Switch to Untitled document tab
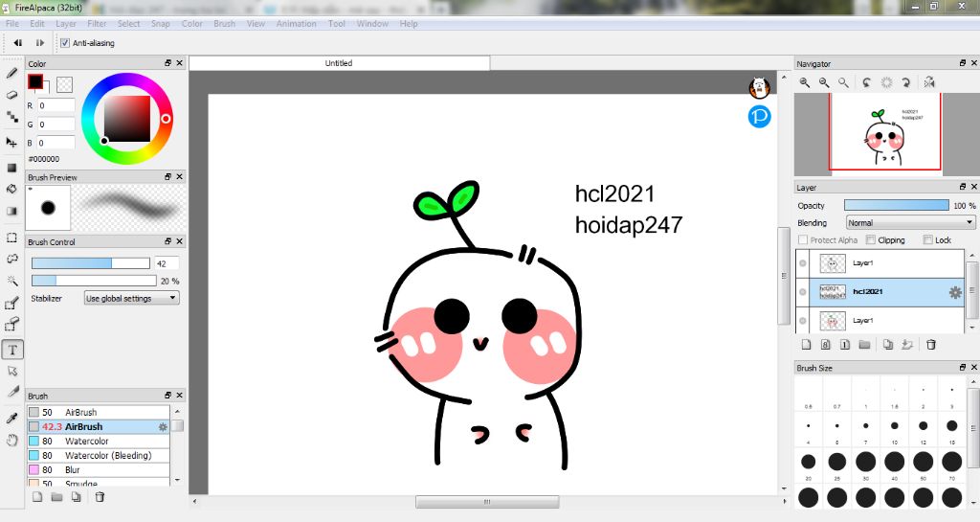This screenshot has height=522, width=980. pos(340,63)
